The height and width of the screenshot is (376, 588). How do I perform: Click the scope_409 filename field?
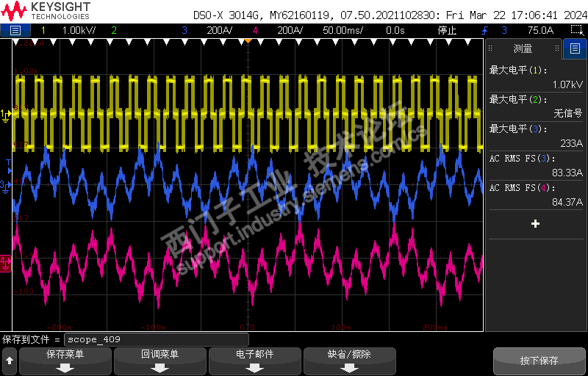[x=157, y=339]
